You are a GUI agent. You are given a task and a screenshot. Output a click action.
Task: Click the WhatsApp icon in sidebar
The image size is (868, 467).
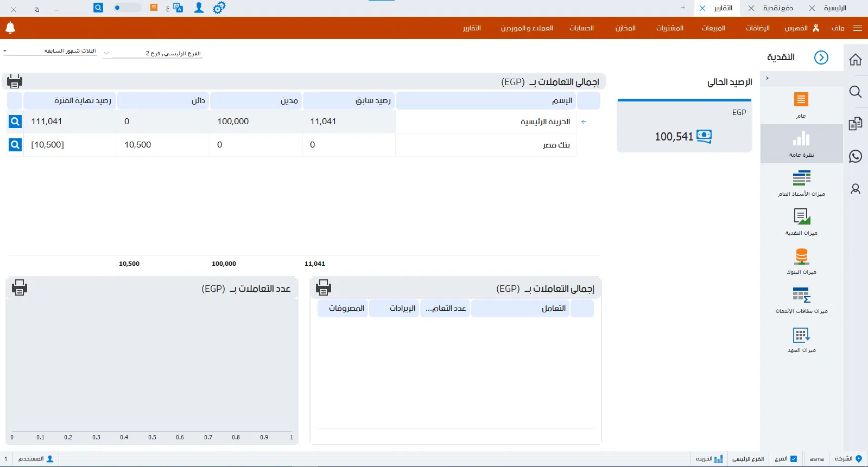(x=856, y=157)
